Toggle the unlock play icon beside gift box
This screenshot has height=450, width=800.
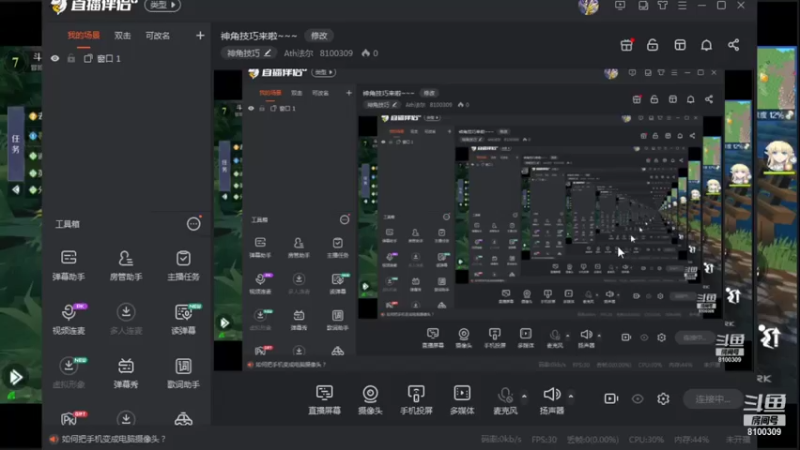653,45
